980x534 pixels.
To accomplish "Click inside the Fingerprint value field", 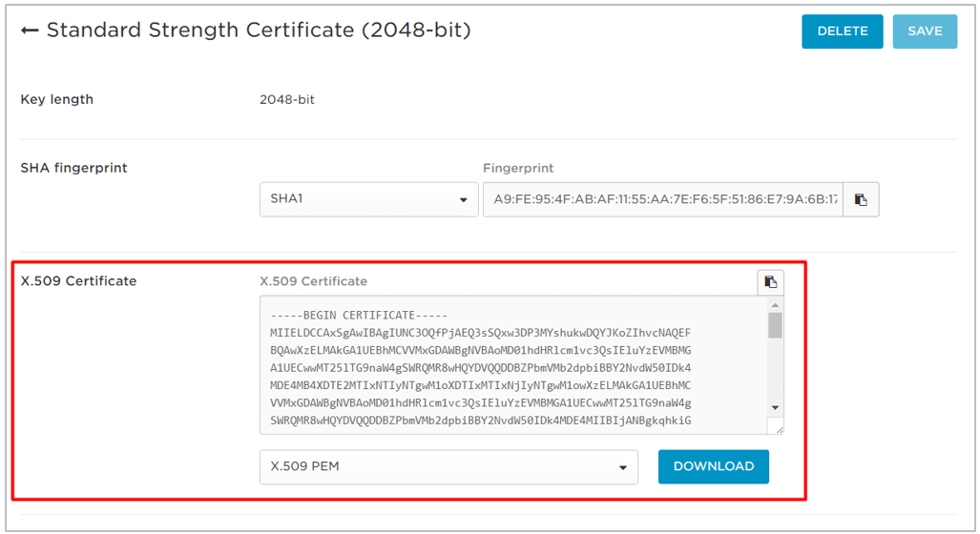I will 663,200.
